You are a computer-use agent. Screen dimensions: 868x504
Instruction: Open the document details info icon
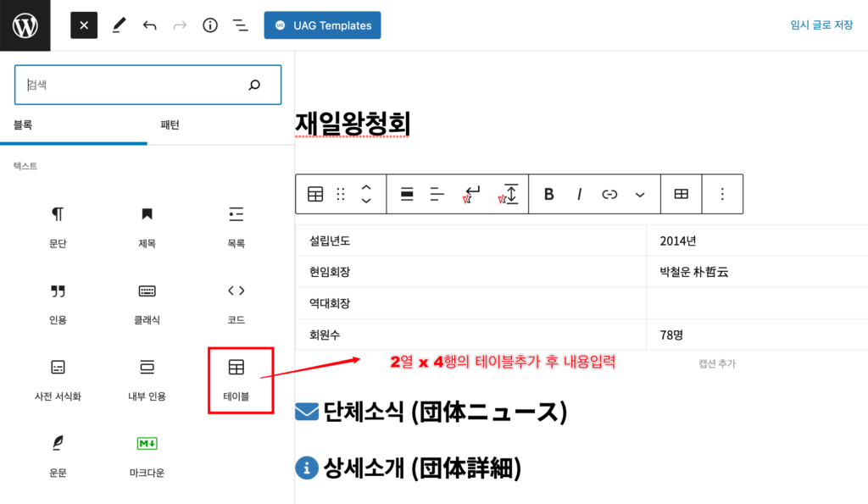click(x=210, y=25)
